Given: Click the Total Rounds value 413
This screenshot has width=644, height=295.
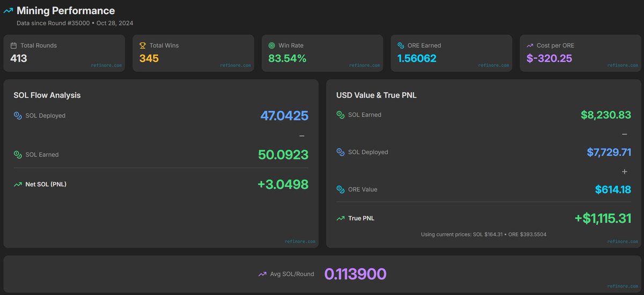Looking at the screenshot, I should 19,58.
